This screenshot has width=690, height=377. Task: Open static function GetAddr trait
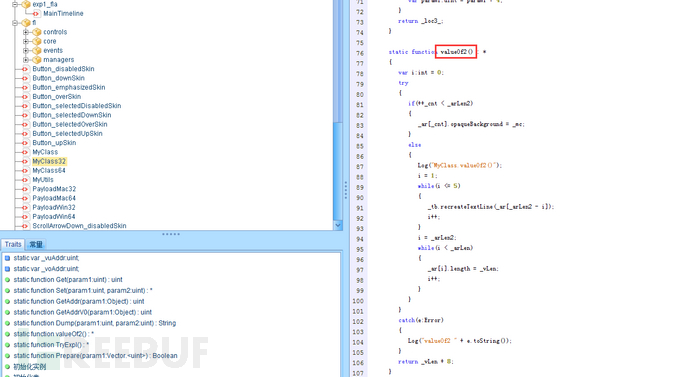(79, 301)
